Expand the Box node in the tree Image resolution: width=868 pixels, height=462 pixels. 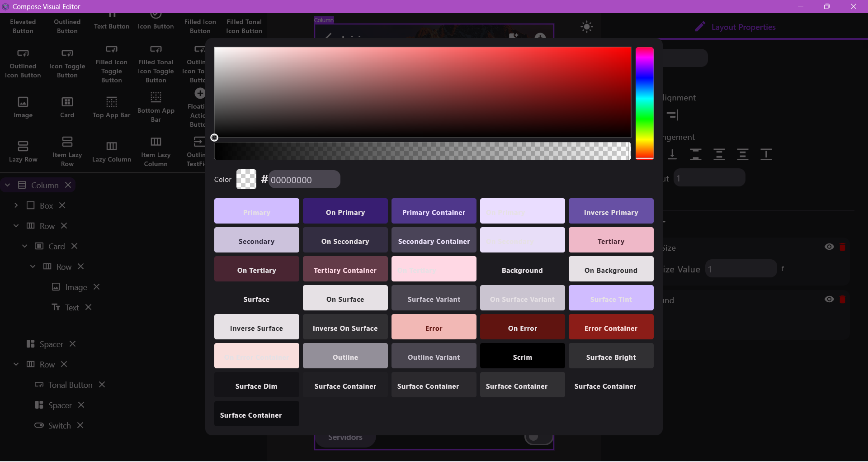pos(16,205)
